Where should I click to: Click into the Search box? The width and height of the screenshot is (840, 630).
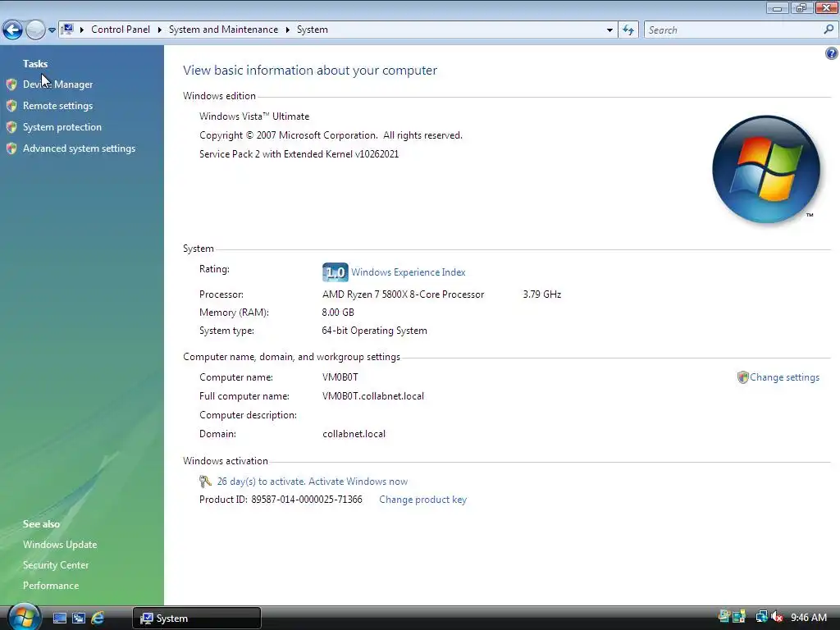coord(733,30)
